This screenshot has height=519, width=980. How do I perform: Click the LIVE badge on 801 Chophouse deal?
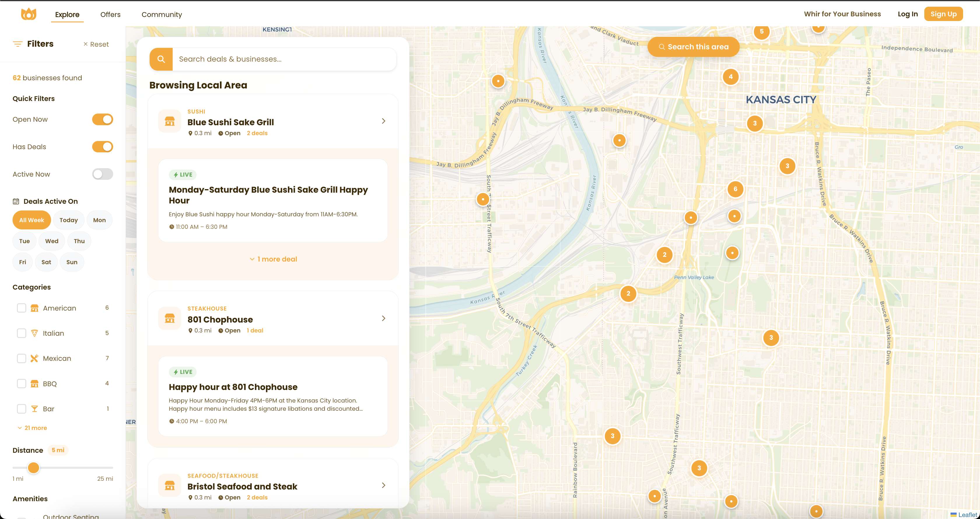(x=183, y=372)
